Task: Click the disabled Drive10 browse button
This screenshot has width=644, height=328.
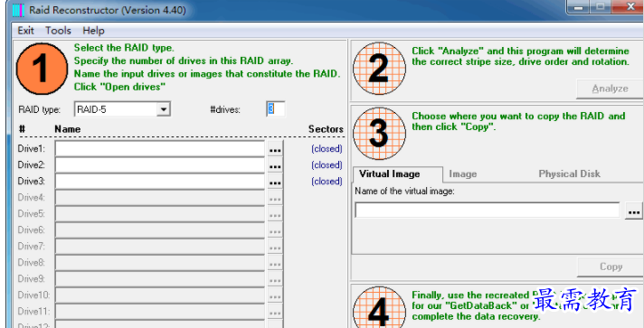Action: (275, 295)
